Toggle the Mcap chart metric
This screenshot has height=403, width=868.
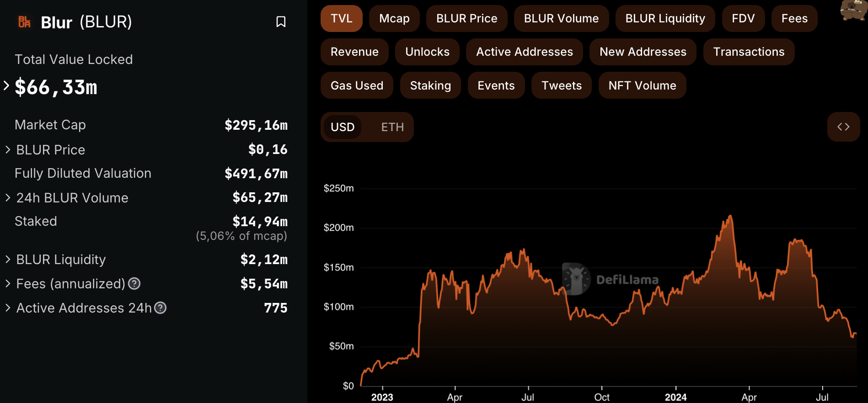394,19
